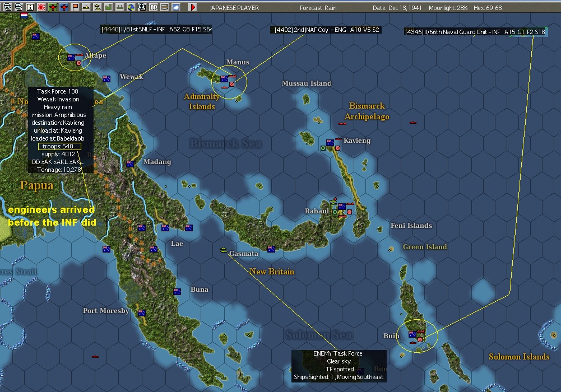Select the Kavieng base flag
Screen dimensions: 561x392
click(x=330, y=143)
